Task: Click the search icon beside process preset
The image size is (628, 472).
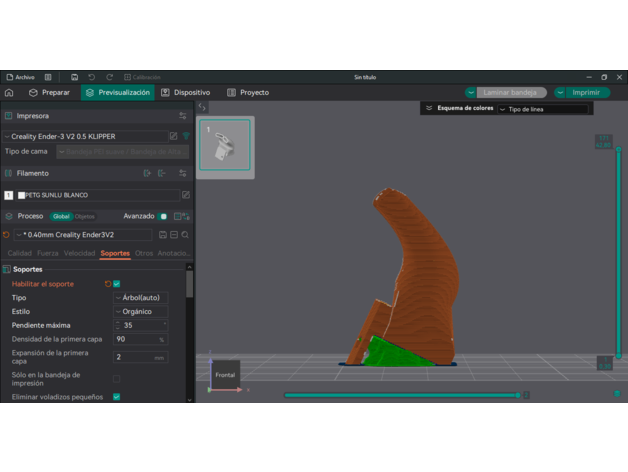Action: tap(185, 235)
